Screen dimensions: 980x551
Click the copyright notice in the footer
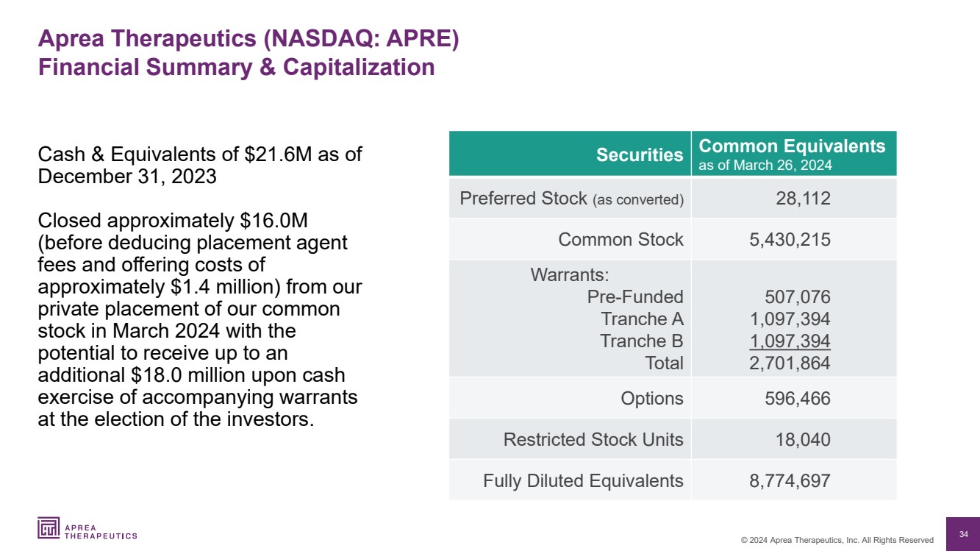coord(837,540)
